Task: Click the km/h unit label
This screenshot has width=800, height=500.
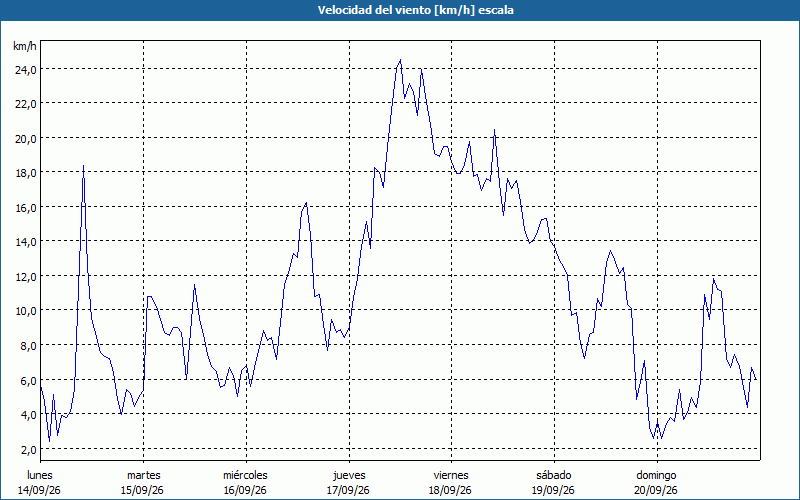Action: click(25, 46)
